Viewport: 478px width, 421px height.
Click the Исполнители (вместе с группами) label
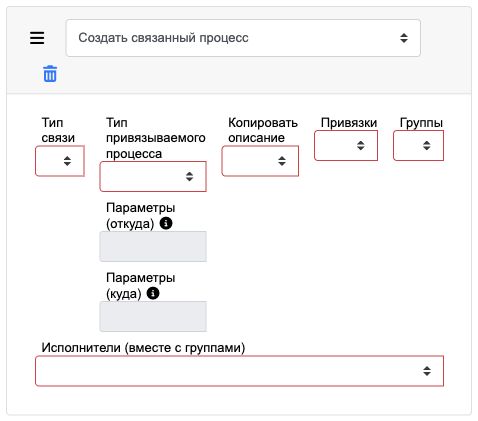143,348
